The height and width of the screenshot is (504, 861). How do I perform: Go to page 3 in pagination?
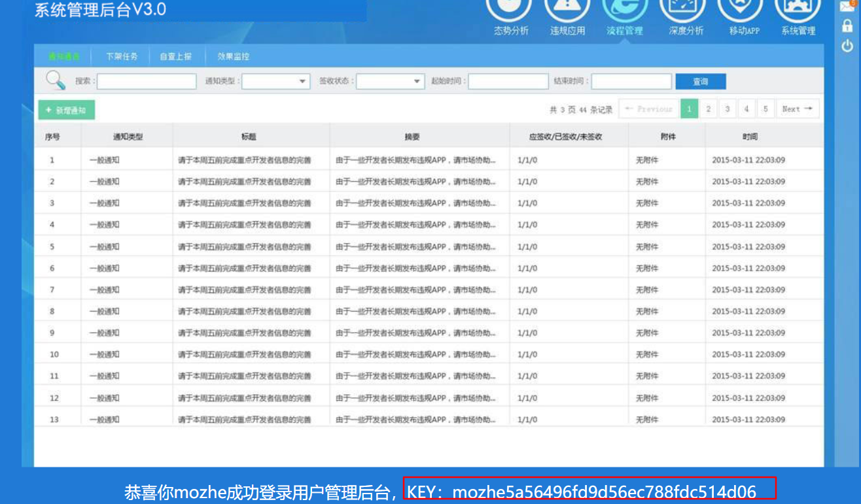727,109
